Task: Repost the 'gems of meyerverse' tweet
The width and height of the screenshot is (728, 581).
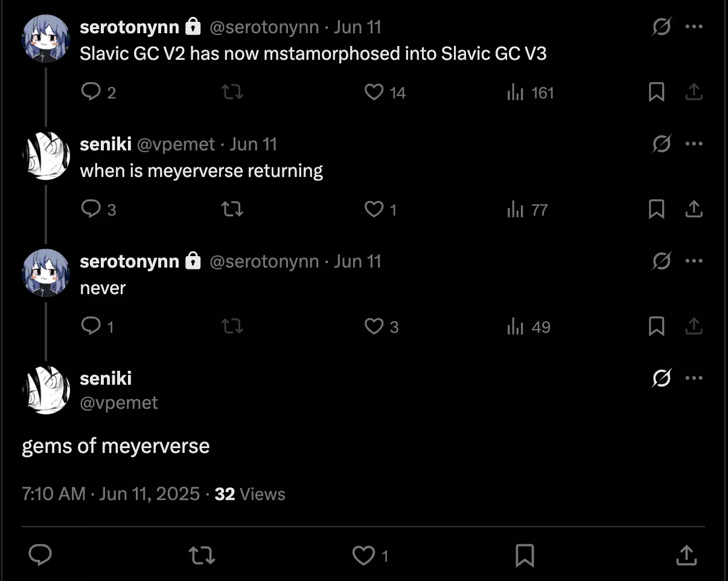Action: coord(202,556)
